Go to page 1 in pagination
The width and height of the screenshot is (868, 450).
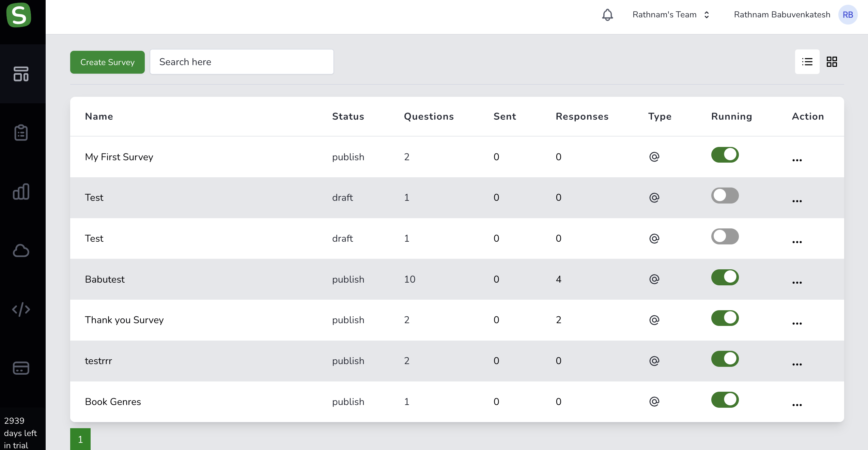coord(80,439)
